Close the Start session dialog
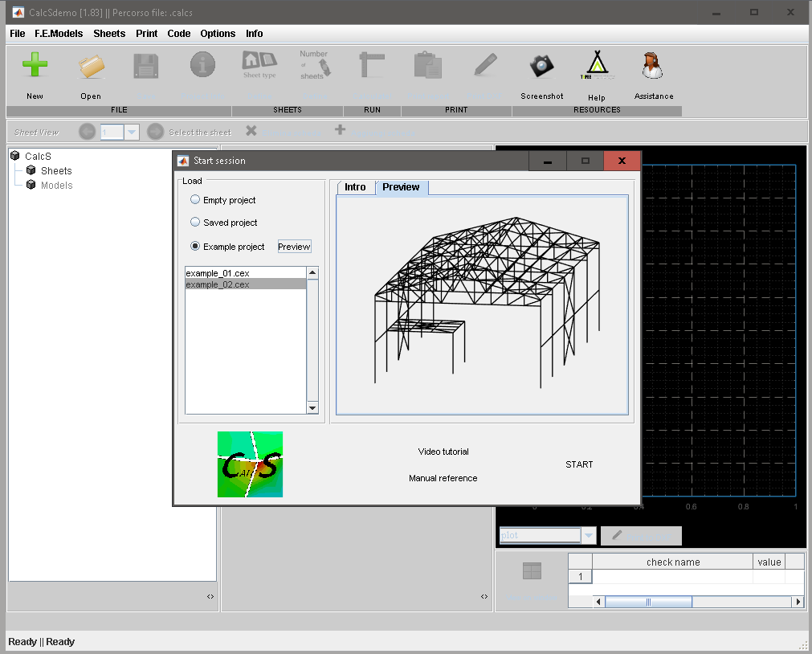 click(x=622, y=161)
